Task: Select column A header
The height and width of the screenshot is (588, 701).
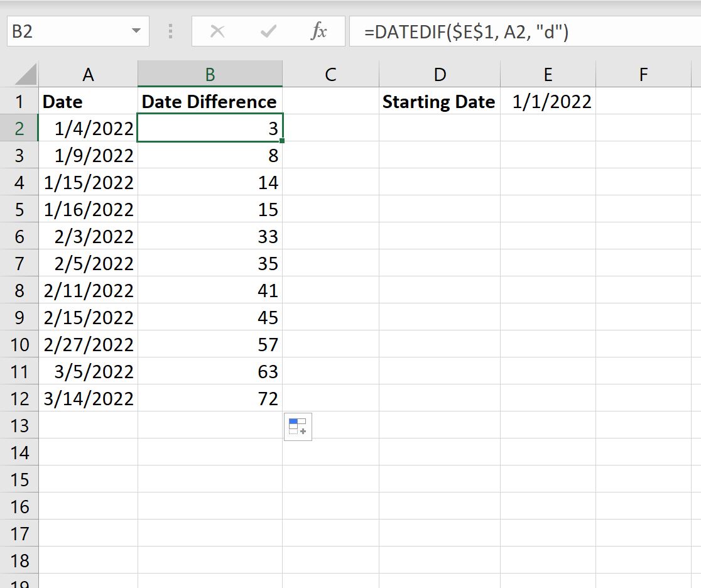Action: click(x=88, y=74)
